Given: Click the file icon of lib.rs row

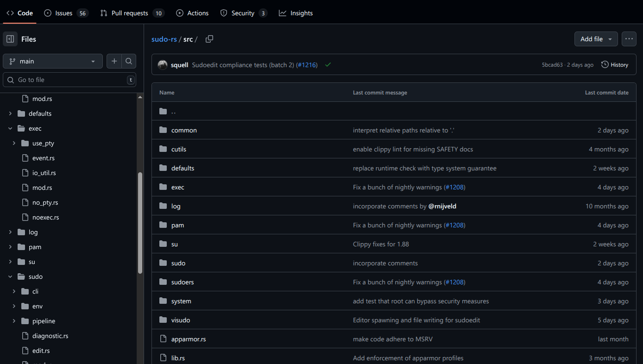Looking at the screenshot, I should click(163, 358).
